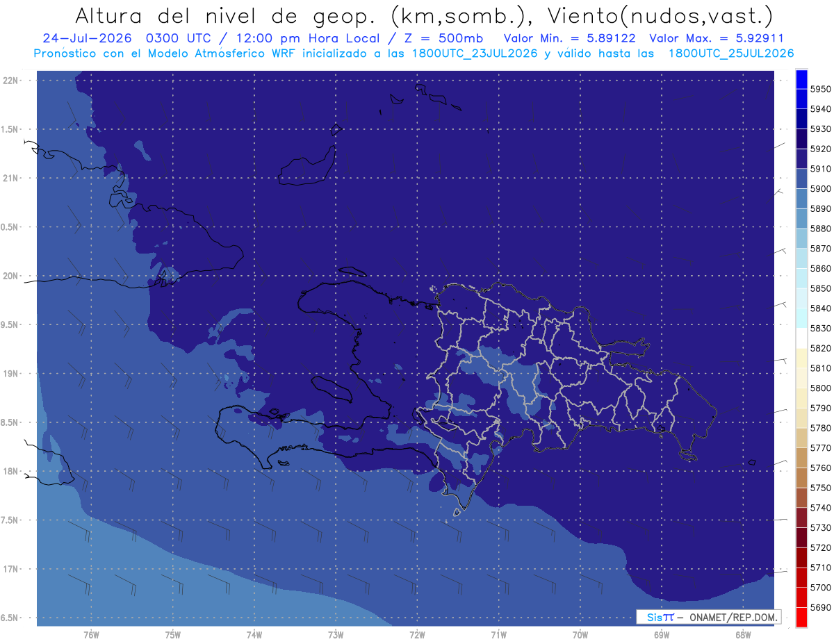Click the '70W' longitude axis label
This screenshot has height=644, width=834.
pos(580,634)
